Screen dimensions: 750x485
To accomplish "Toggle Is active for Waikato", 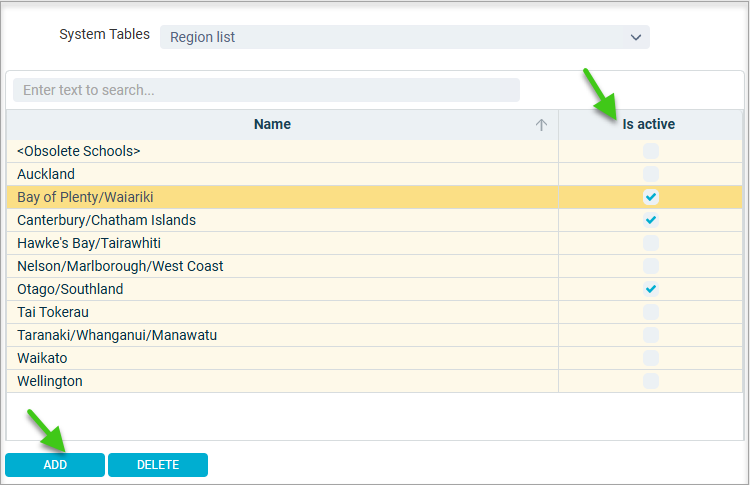I will (651, 358).
